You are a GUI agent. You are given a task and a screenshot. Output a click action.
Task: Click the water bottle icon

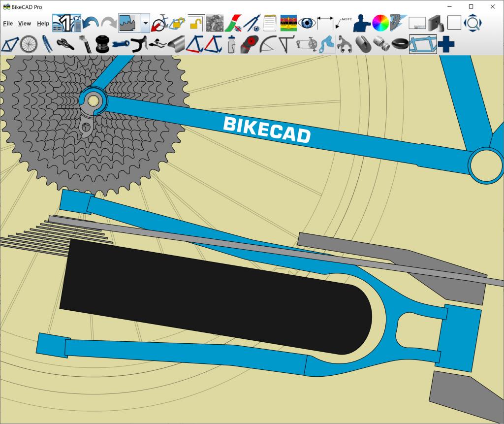click(x=231, y=44)
